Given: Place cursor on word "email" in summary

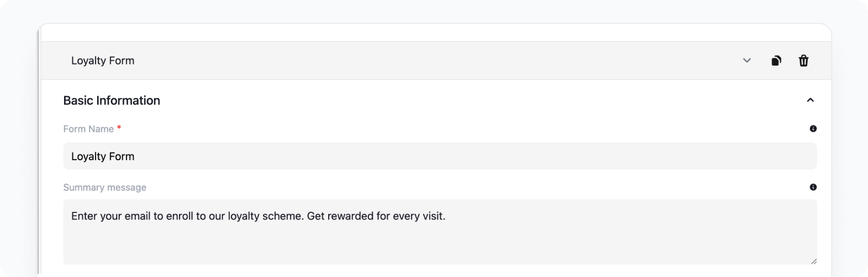Looking at the screenshot, I should 137,216.
